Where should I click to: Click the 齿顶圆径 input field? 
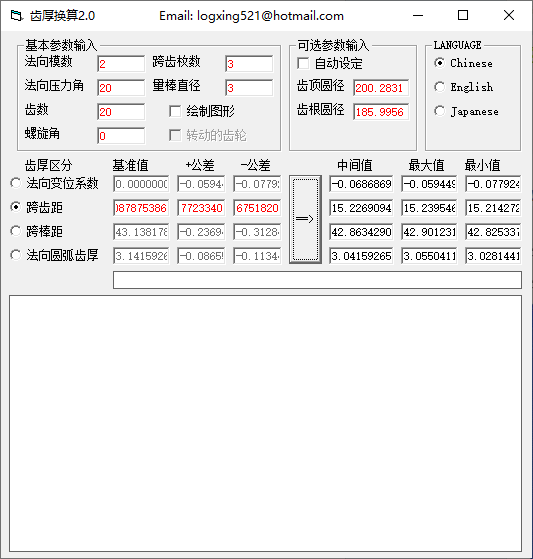381,88
